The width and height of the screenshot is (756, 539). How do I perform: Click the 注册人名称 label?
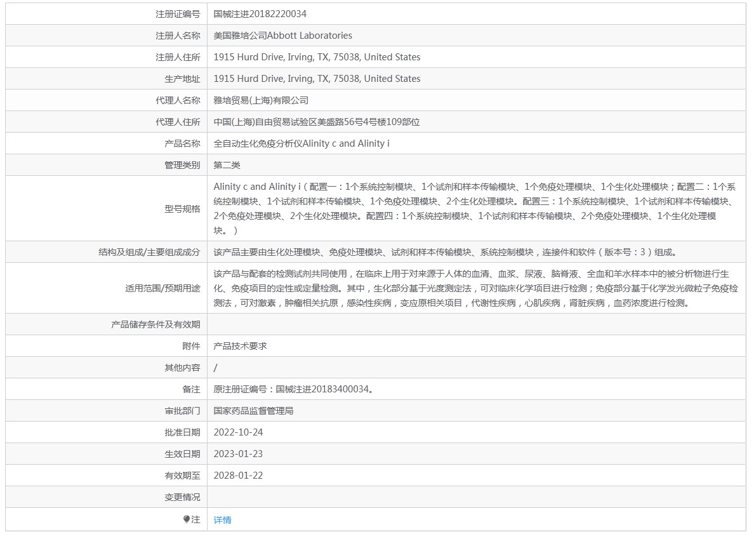tap(178, 36)
